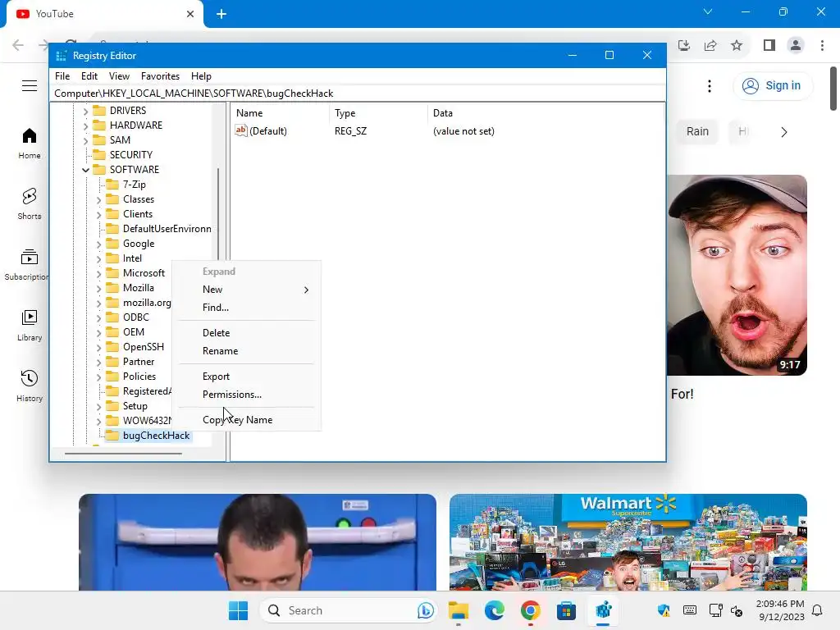Expand the Classes registry key
This screenshot has height=630, width=840.
98,200
